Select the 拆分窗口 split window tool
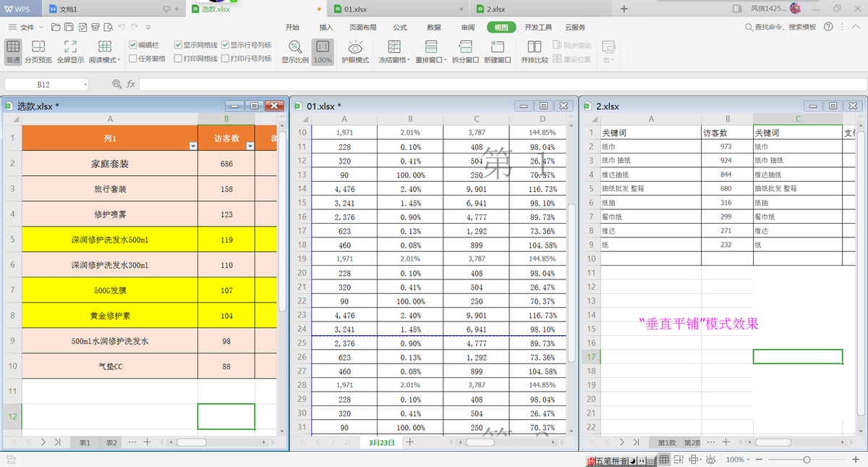The width and height of the screenshot is (868, 467). 465,51
